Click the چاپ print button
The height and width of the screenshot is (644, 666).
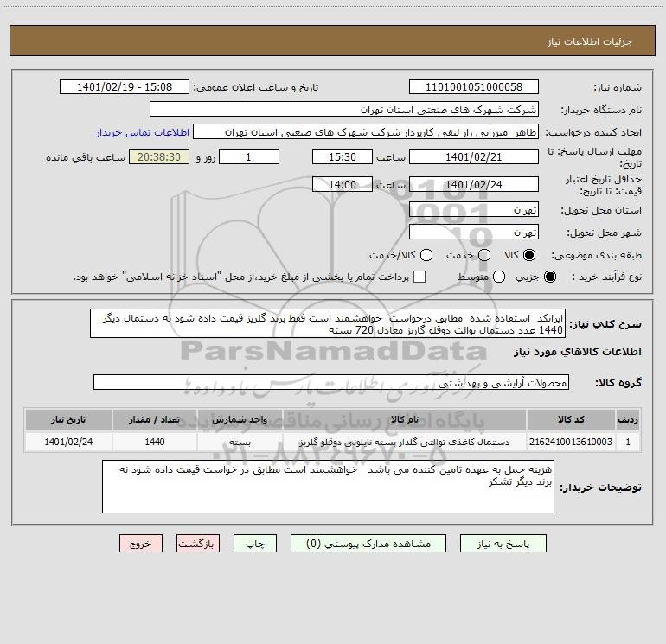pos(255,544)
